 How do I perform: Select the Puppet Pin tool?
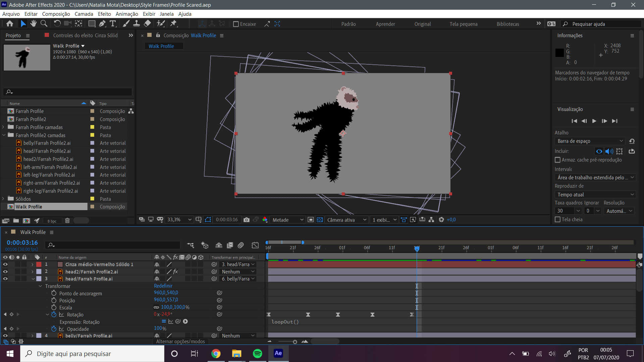click(173, 23)
